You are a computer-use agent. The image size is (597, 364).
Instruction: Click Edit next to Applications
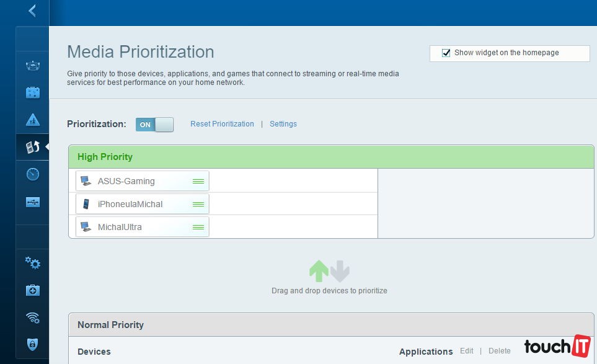[466, 351]
